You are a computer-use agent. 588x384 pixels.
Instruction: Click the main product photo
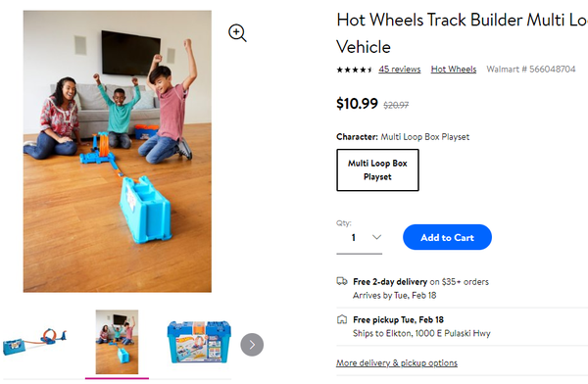(x=118, y=151)
